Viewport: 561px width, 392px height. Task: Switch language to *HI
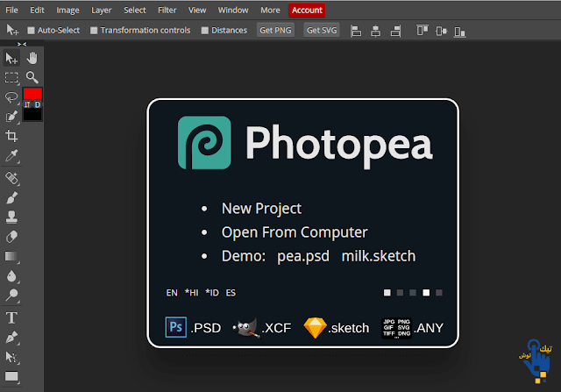tap(191, 293)
